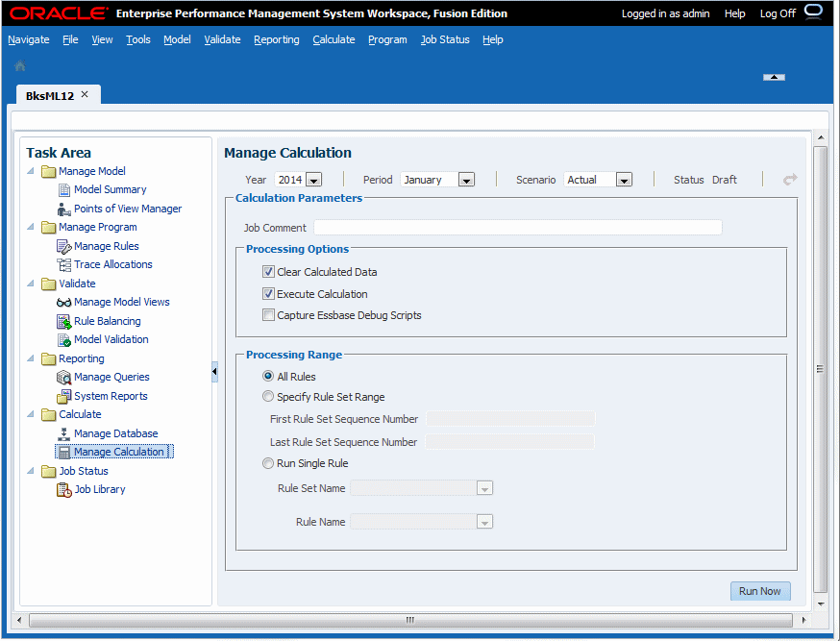
Task: Select Specify Rule Set Range option
Action: [x=268, y=397]
